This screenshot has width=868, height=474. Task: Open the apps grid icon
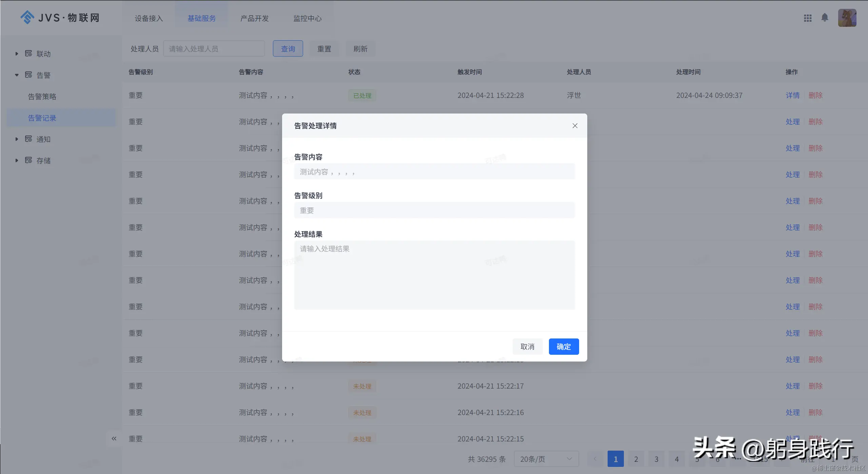[x=808, y=18]
